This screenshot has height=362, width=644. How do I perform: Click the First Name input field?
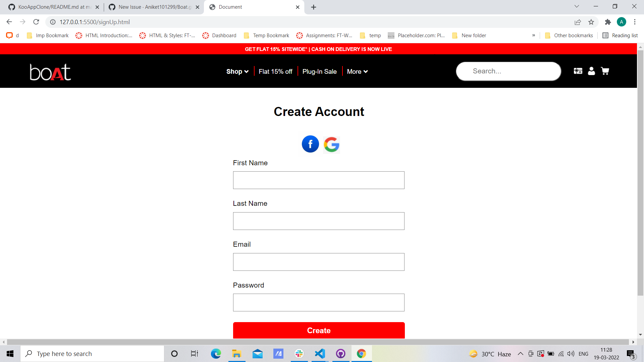coord(319,180)
